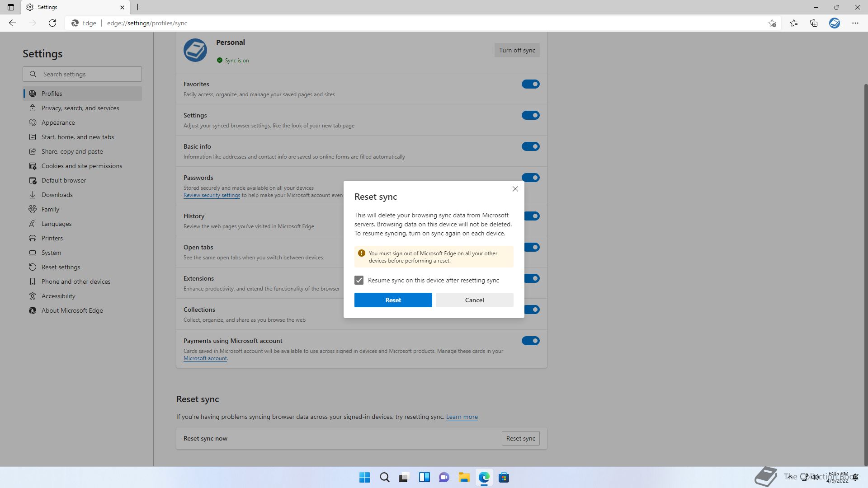Open Profiles settings section
This screenshot has width=868, height=488.
82,94
